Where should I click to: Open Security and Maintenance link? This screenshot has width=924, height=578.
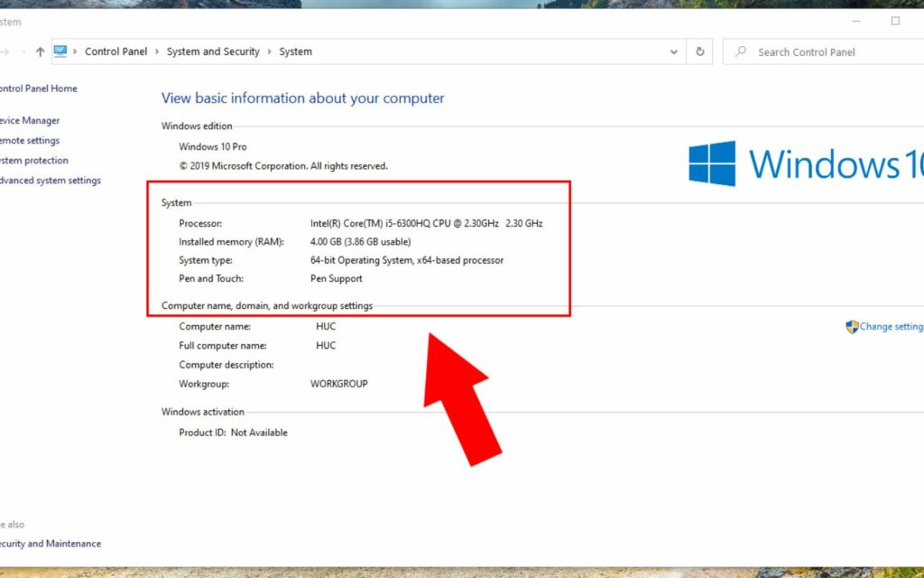(51, 544)
